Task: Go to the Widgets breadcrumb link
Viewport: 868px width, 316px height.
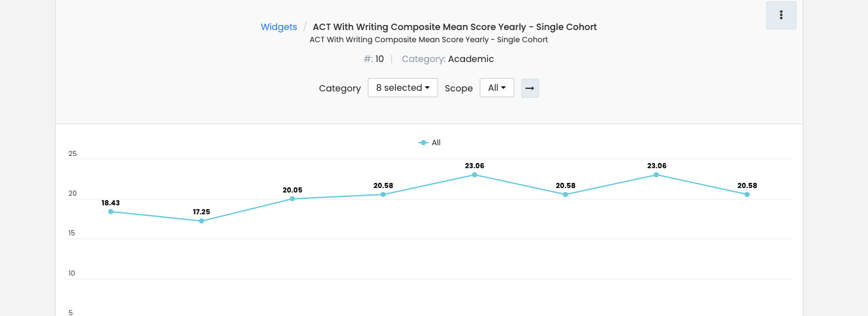Action: [x=279, y=27]
